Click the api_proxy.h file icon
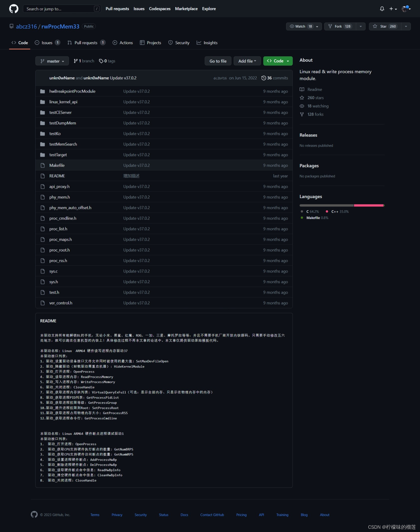 click(x=43, y=186)
